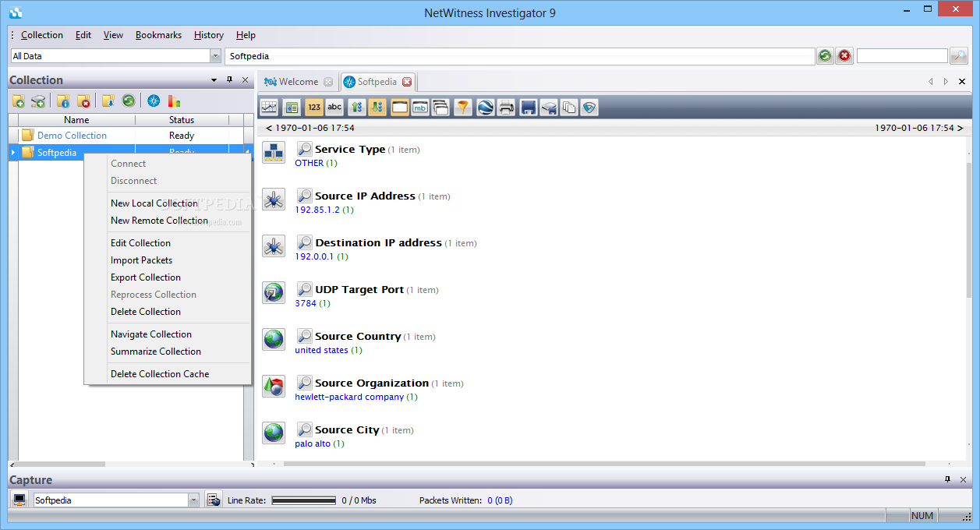Click the 0 (0 B) packets written link
The height and width of the screenshot is (530, 980).
(x=500, y=500)
